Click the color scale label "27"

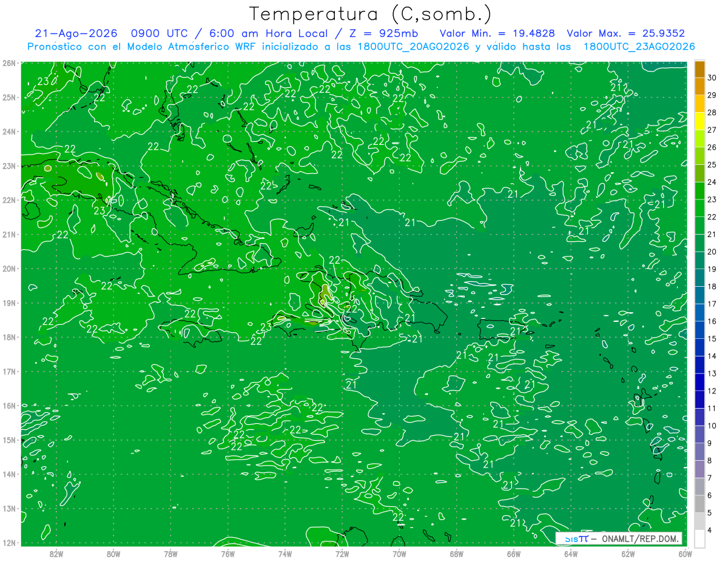coord(712,130)
